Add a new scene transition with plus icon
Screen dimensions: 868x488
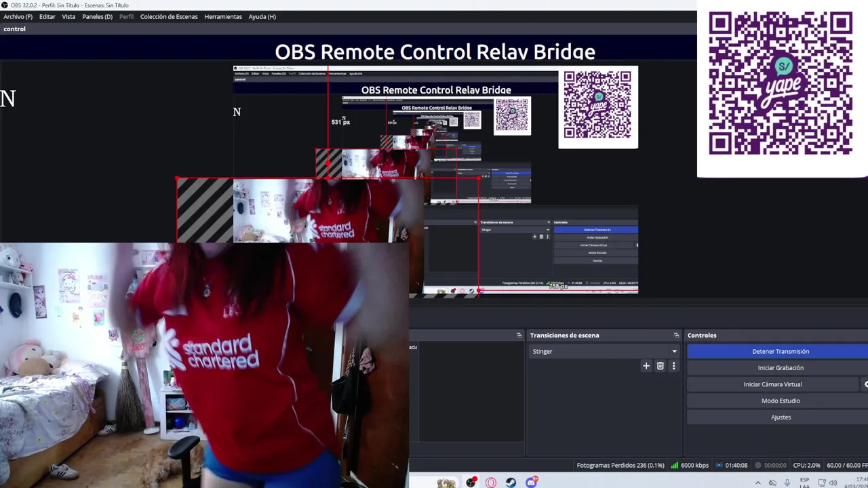pos(646,366)
